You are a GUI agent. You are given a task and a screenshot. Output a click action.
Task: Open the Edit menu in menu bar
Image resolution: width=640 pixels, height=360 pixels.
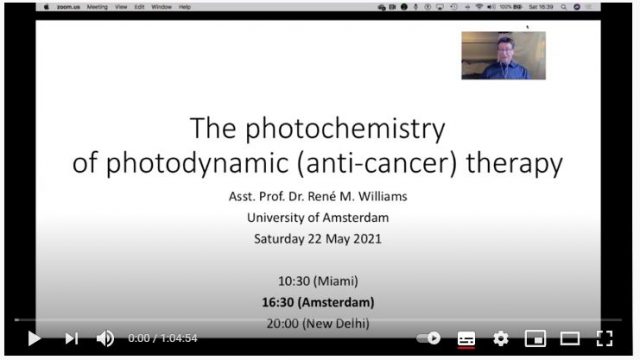[140, 7]
